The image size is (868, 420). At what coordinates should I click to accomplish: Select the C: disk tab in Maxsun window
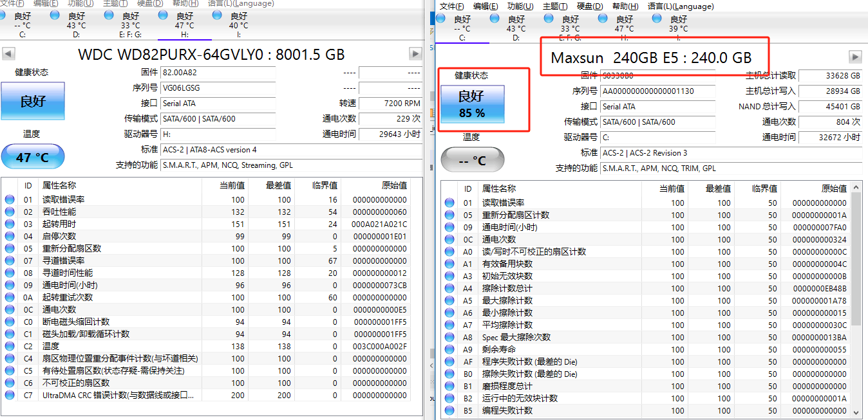462,28
